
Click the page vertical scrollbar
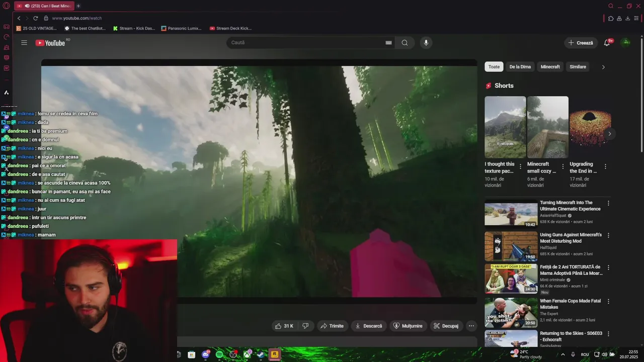pyautogui.click(x=641, y=94)
